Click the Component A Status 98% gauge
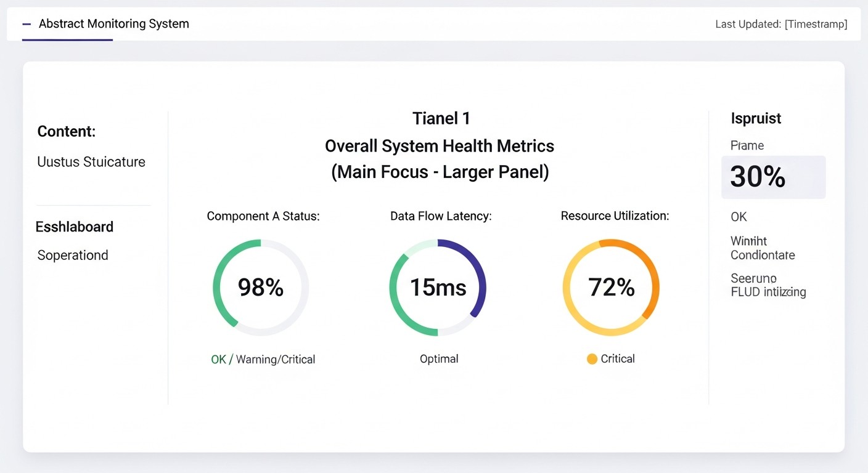 pyautogui.click(x=261, y=288)
